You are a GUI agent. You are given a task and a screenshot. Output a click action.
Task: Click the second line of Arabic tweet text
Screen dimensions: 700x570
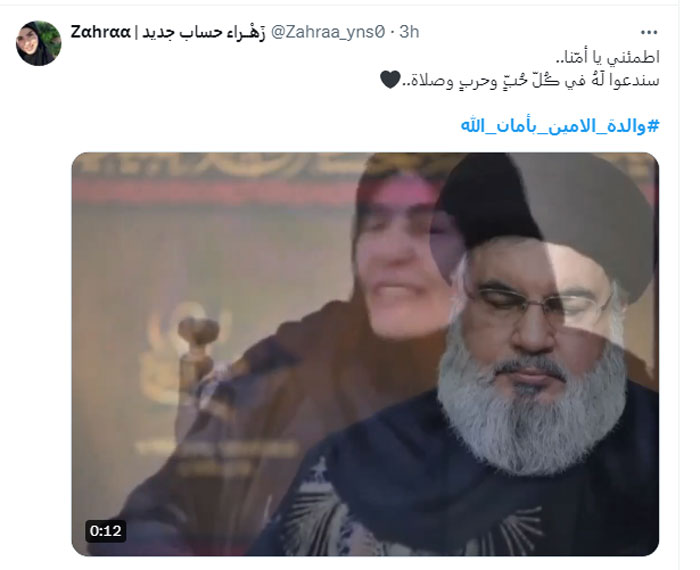520,81
